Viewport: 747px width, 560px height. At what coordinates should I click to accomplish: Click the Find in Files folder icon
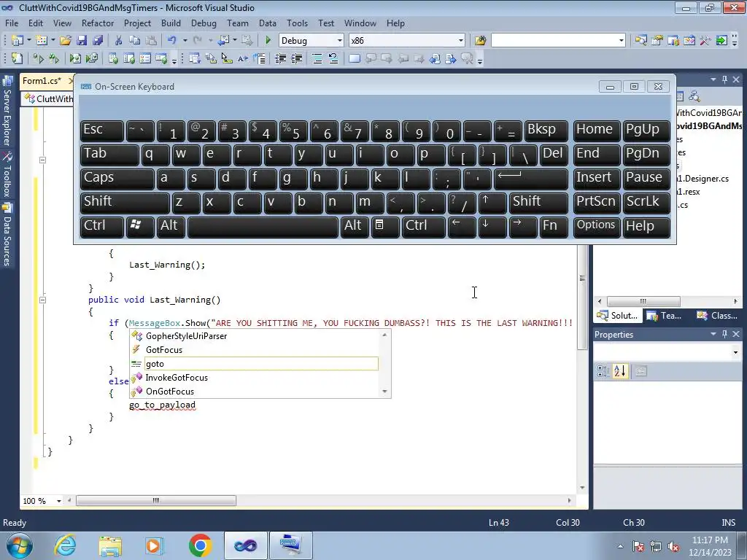tap(480, 41)
